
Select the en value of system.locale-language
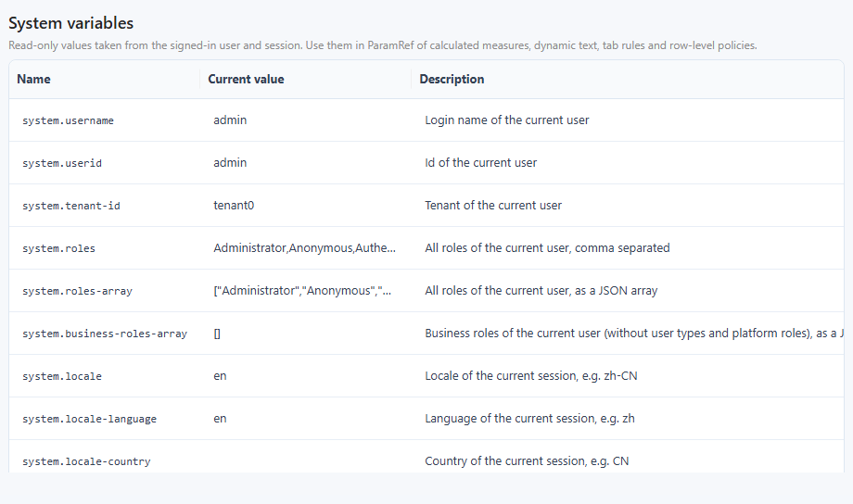click(x=220, y=419)
